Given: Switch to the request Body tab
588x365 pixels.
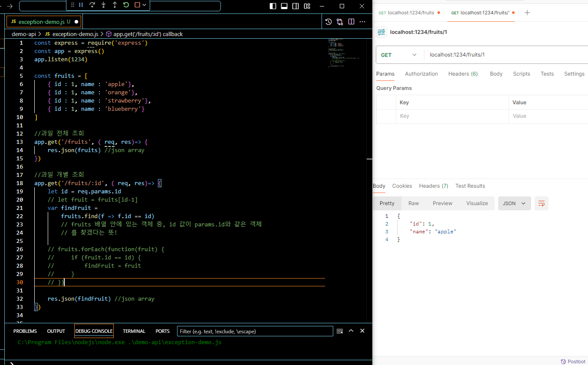Looking at the screenshot, I should (x=496, y=74).
